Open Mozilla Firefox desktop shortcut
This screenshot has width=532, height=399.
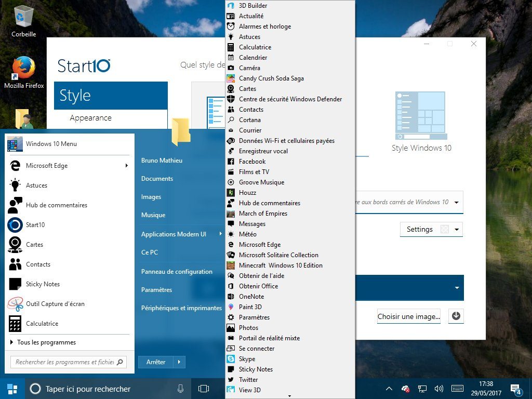tap(24, 73)
